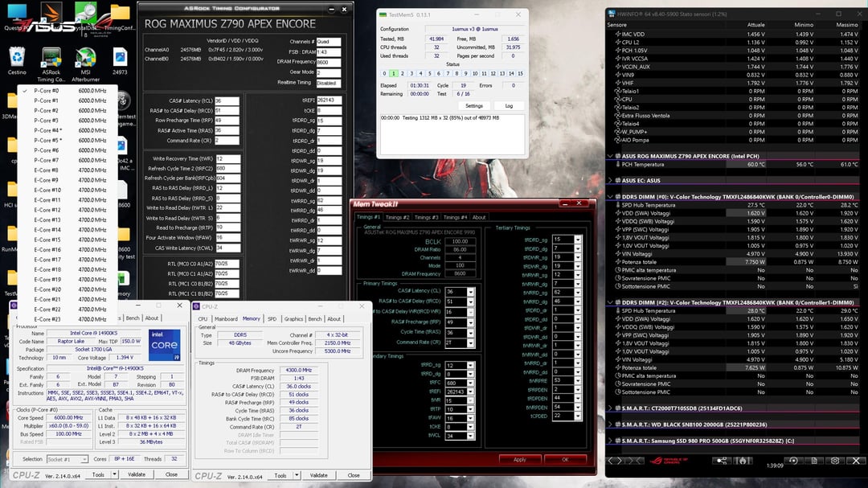
Task: Collapse the DDR5 DIMM [#0] sensor group
Action: coord(611,197)
